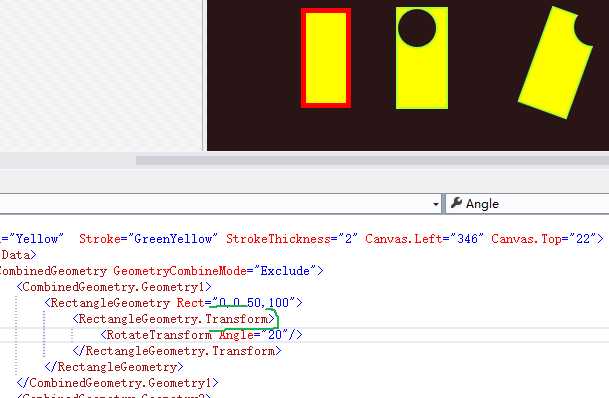Click the Canvas.Top="22" attribute

pyautogui.click(x=545, y=238)
